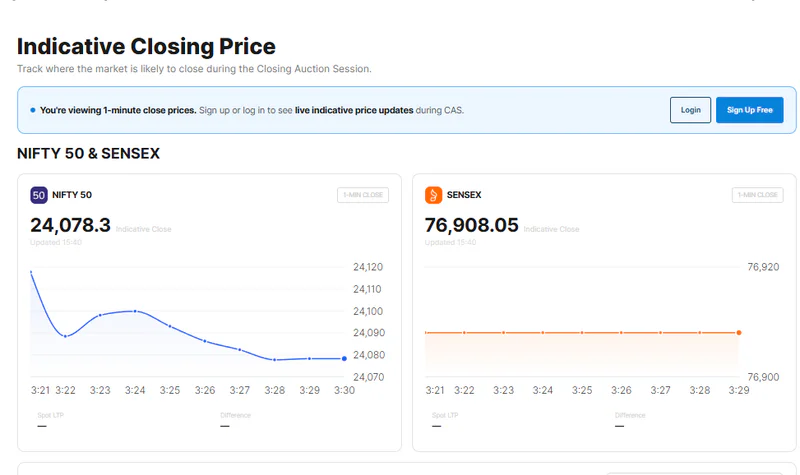The height and width of the screenshot is (475, 800).
Task: Click the 3:28 data point on NIFTY chart
Action: click(274, 360)
